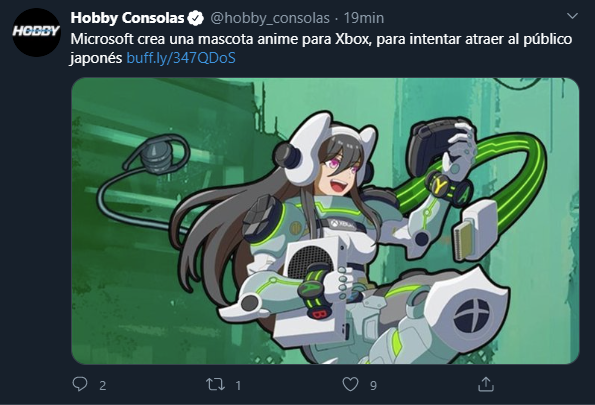Click the tweet text about Microsoft mascota
Screen dimensions: 595x405
click(321, 49)
